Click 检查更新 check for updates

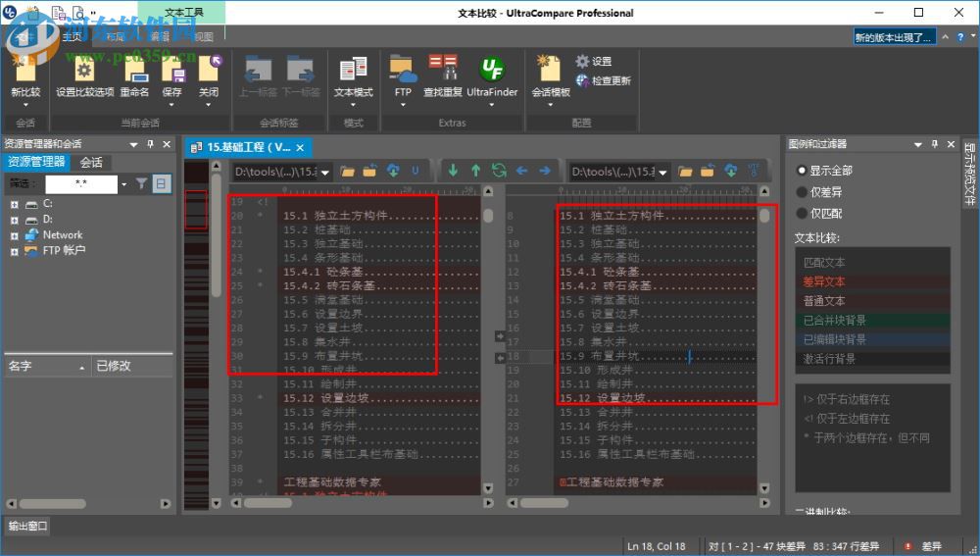603,80
